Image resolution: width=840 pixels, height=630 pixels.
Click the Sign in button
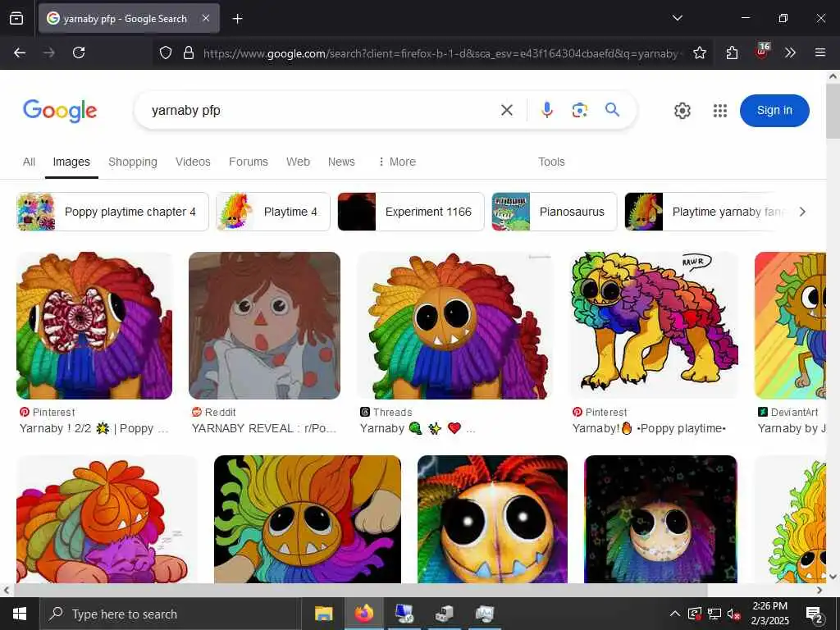point(774,111)
